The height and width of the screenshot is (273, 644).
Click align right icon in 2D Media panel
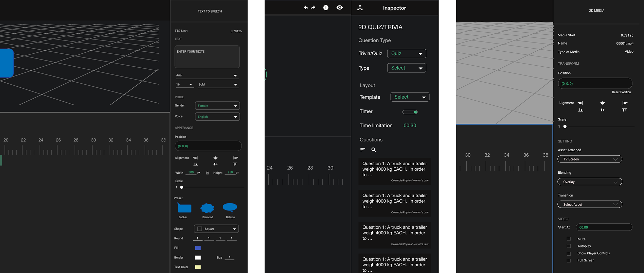(580, 103)
